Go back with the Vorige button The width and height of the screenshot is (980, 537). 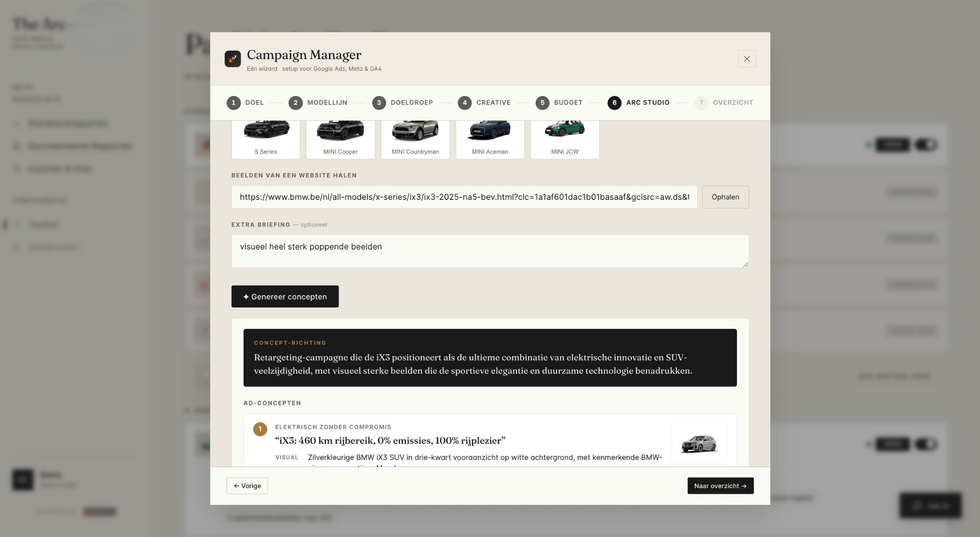(247, 486)
